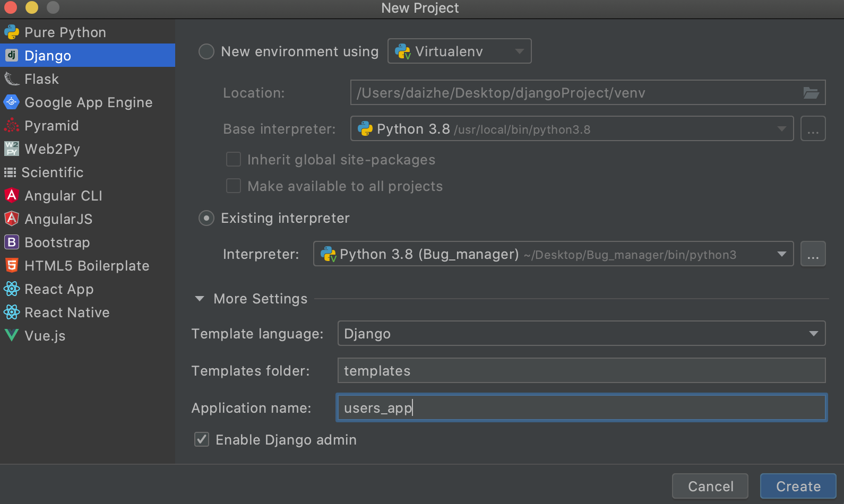Viewport: 844px width, 504px height.
Task: Click the New environment using label
Action: point(299,51)
